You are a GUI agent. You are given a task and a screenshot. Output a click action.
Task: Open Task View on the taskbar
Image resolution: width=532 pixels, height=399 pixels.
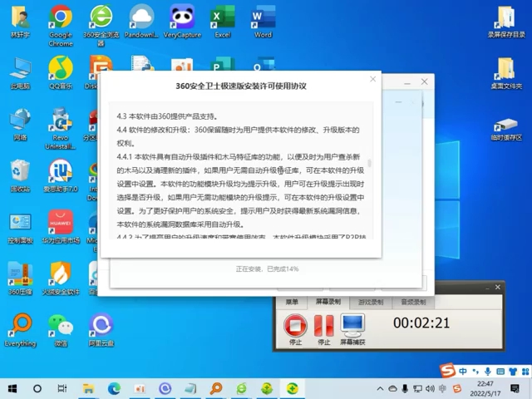coord(62,388)
